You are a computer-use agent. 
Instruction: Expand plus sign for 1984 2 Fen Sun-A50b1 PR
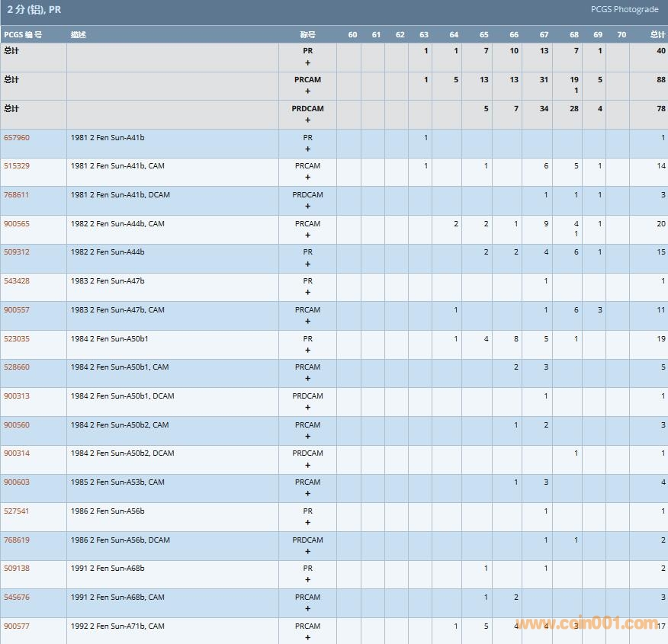point(307,351)
